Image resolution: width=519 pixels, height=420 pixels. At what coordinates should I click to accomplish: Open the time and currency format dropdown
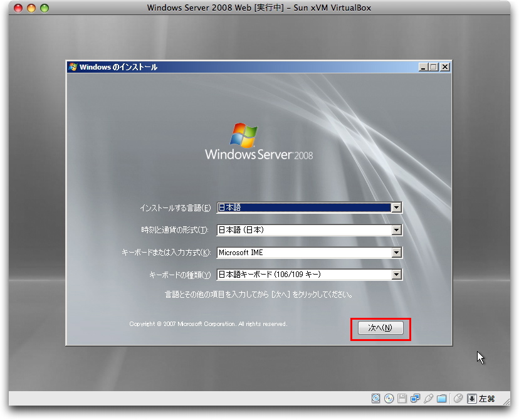[396, 230]
